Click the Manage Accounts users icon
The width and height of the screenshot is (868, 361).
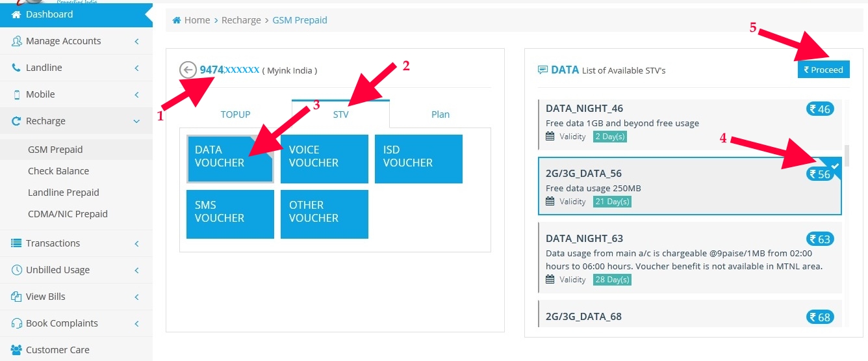pos(17,41)
